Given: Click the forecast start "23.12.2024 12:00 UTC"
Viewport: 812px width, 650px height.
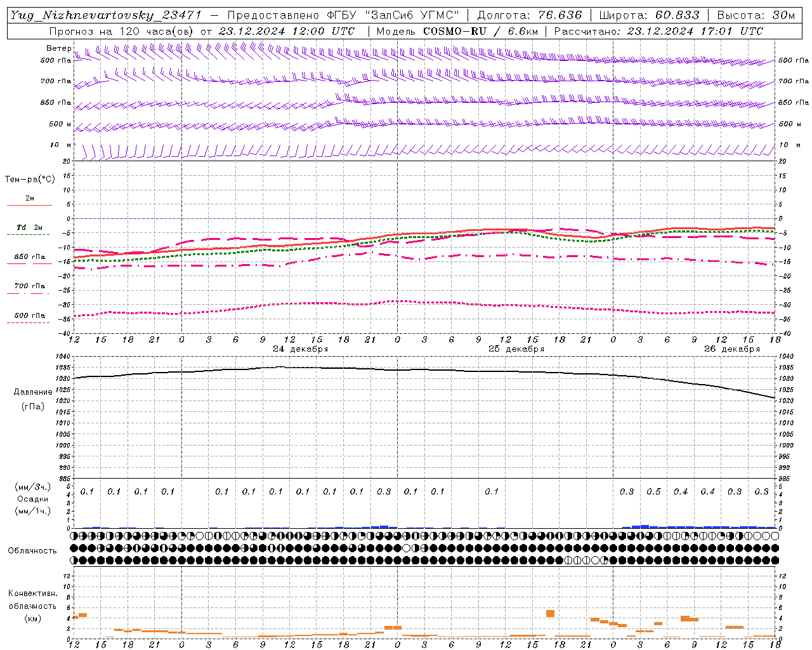Looking at the screenshot, I should point(287,31).
